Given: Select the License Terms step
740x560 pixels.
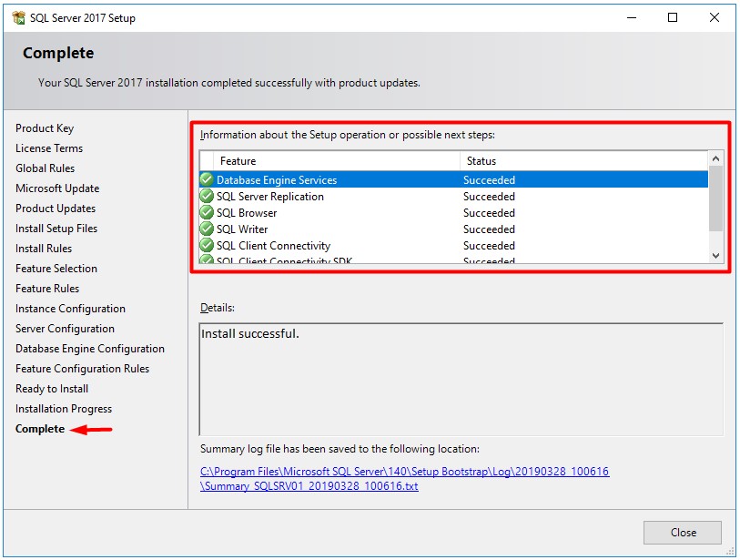Looking at the screenshot, I should click(x=48, y=148).
